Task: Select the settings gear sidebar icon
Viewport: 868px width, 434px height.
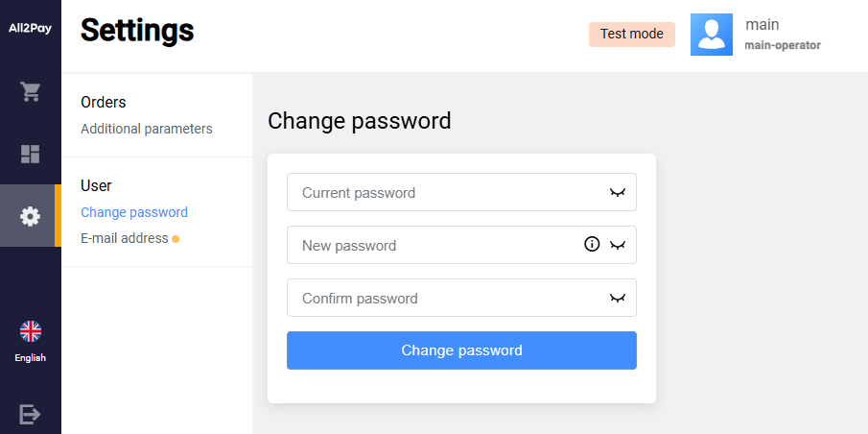Action: [x=31, y=216]
